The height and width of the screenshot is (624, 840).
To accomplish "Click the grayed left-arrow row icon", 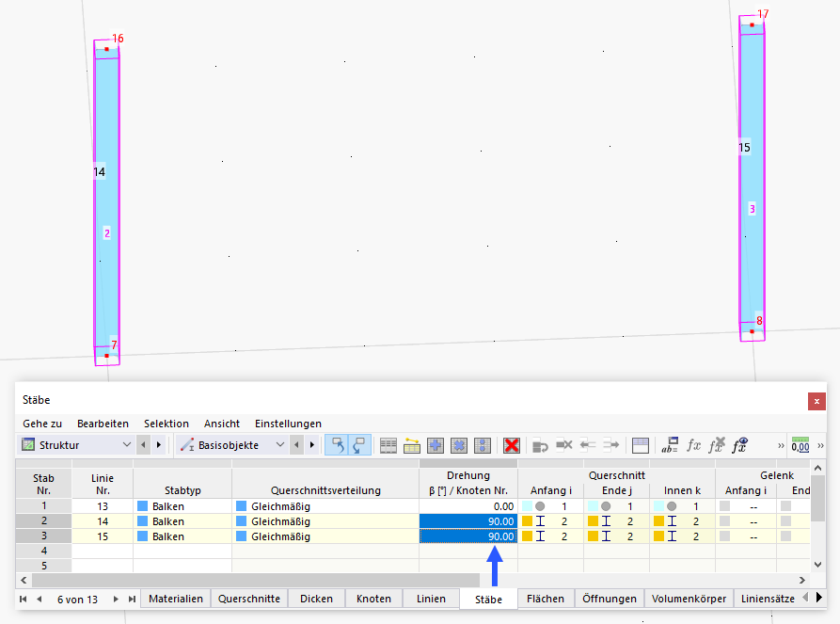I will 587,445.
